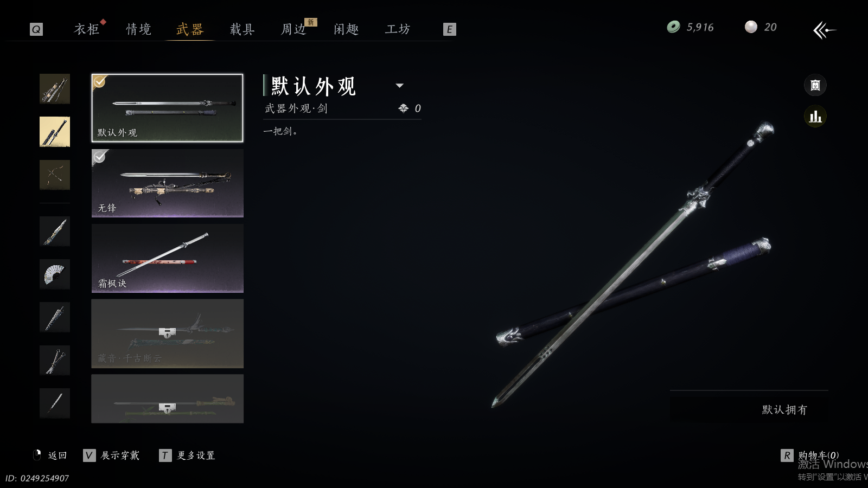Select the bow weapon category icon
Image resolution: width=868 pixels, height=488 pixels.
55,175
